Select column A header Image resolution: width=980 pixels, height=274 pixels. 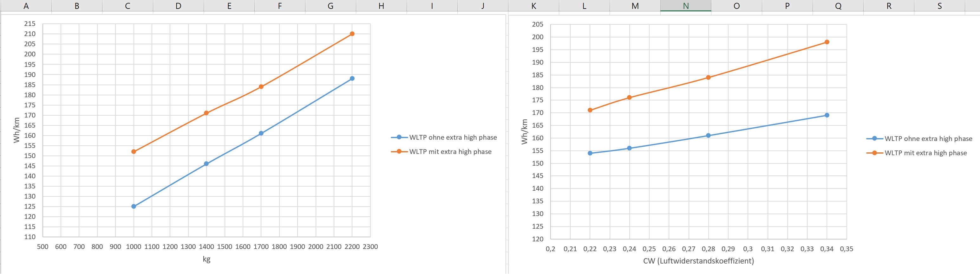pos(26,6)
